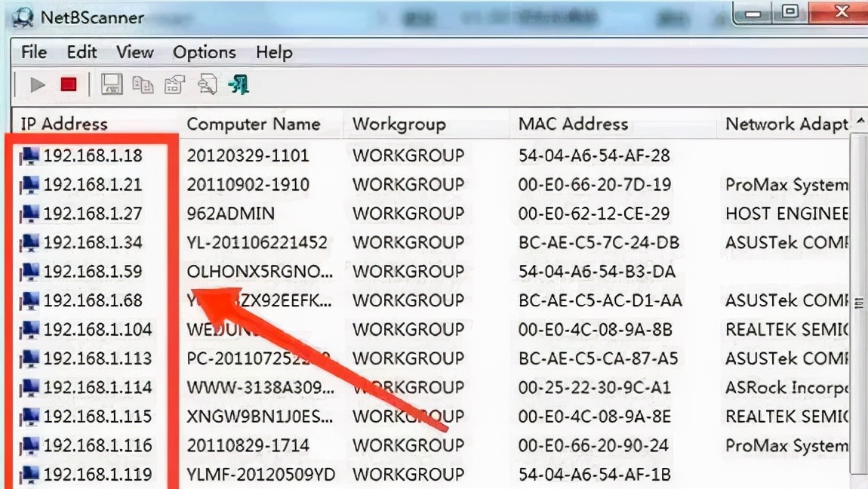Open the Options menu
This screenshot has width=868, height=489.
click(x=205, y=53)
